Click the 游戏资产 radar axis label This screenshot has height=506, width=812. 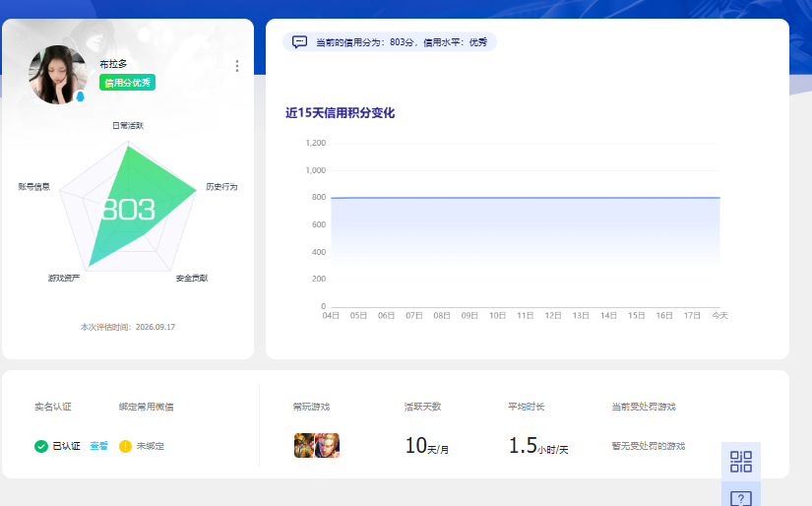pos(64,279)
